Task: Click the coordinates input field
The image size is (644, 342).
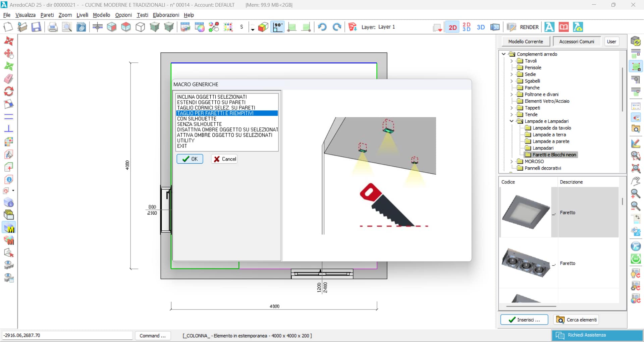Action: pos(67,336)
